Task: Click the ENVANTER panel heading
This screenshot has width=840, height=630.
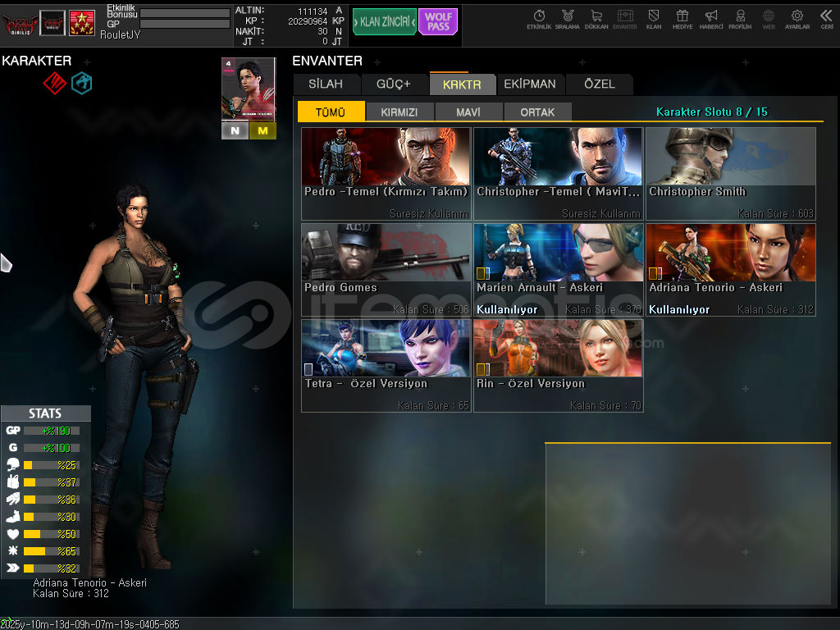Action: 327,61
